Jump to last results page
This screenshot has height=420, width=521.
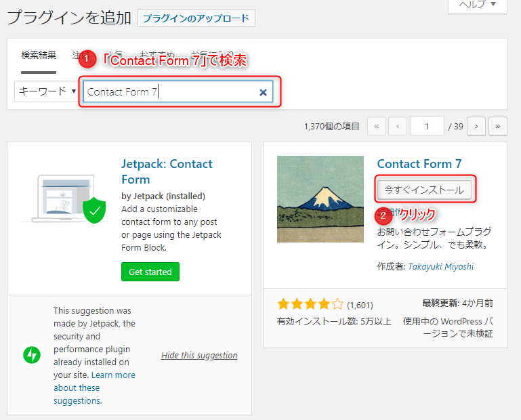(498, 126)
